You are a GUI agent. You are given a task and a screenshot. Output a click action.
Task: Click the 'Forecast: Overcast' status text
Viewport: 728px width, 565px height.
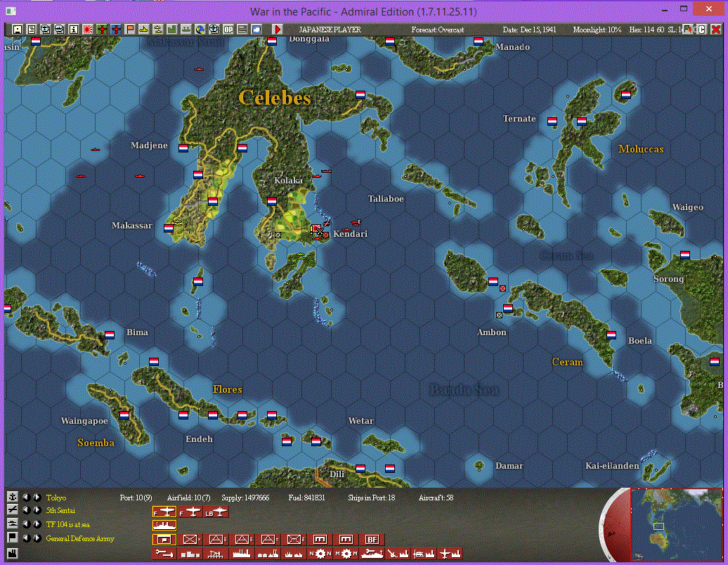click(x=437, y=30)
